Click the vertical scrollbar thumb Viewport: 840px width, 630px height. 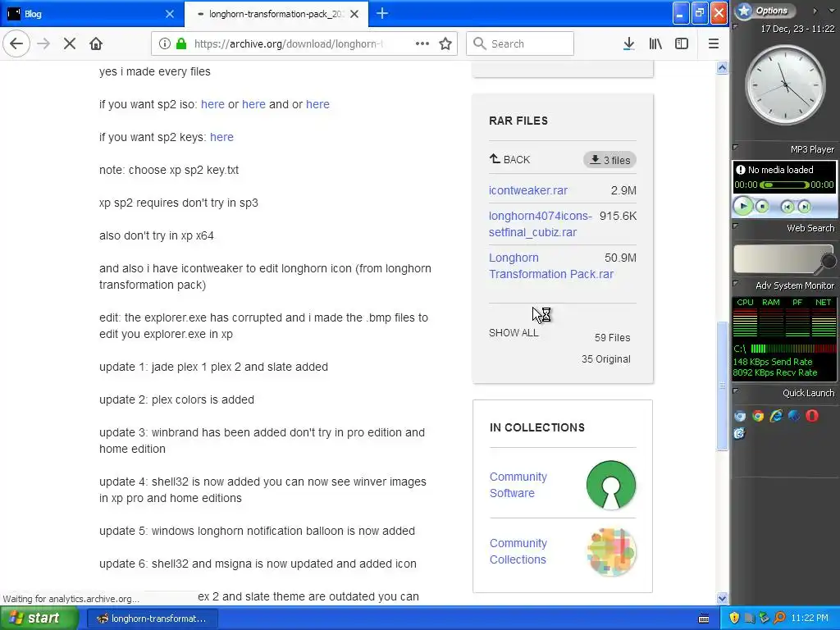point(722,386)
